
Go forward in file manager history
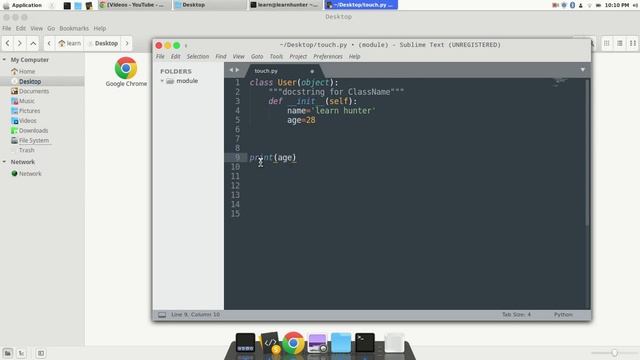tap(20, 43)
